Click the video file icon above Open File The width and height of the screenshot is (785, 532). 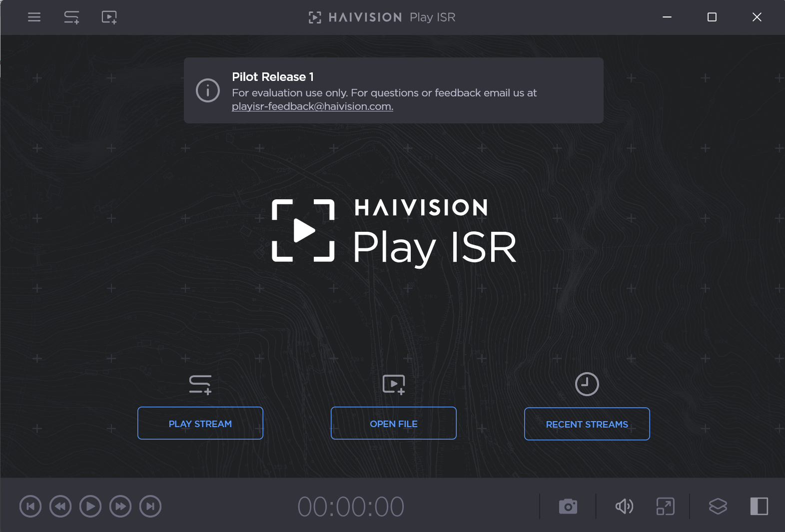pyautogui.click(x=394, y=385)
